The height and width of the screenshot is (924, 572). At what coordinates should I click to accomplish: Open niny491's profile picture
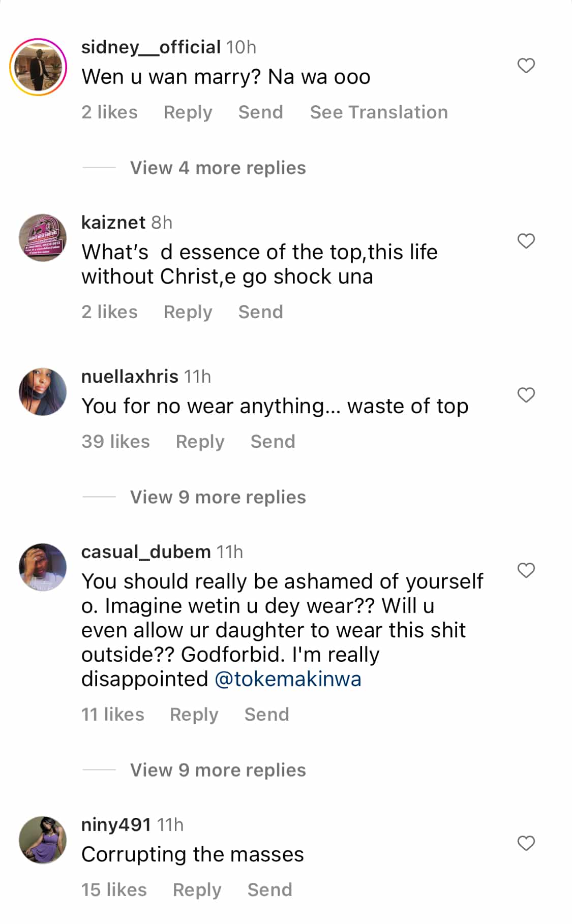(x=43, y=840)
